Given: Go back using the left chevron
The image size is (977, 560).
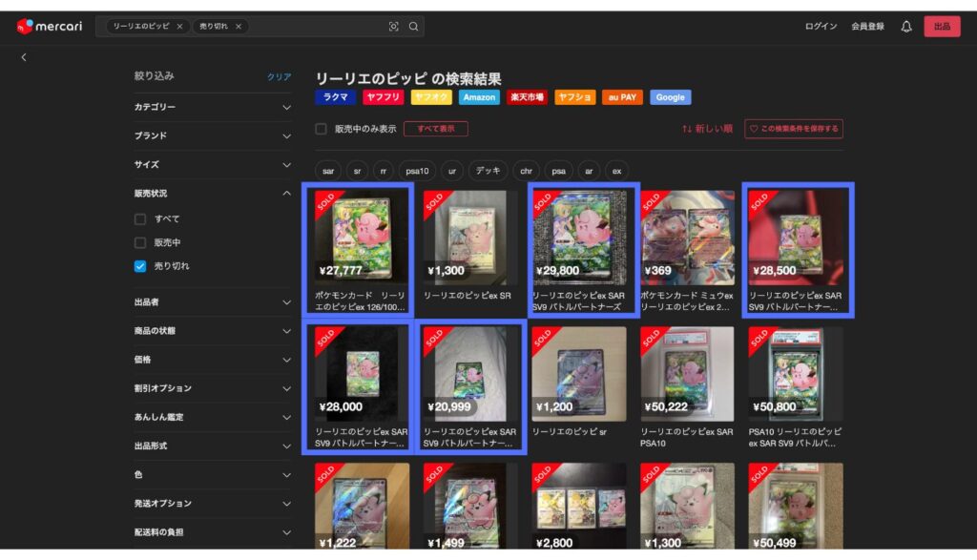Looking at the screenshot, I should click(x=24, y=57).
